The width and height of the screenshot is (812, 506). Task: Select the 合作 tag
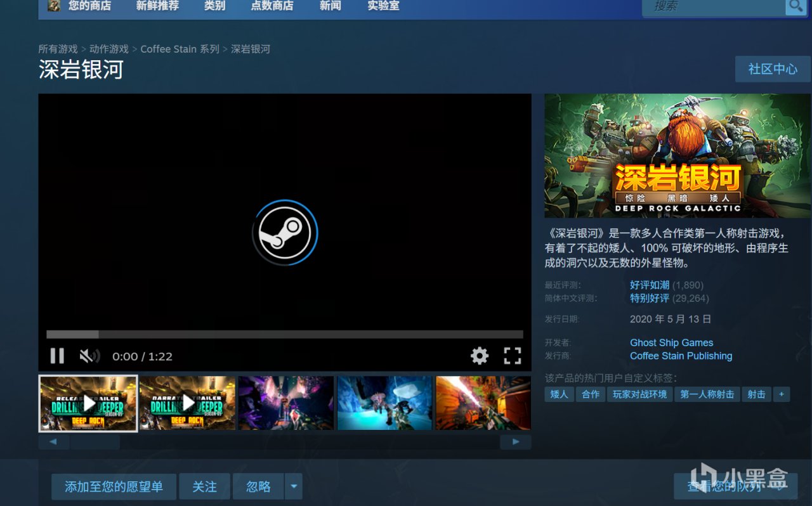click(591, 394)
